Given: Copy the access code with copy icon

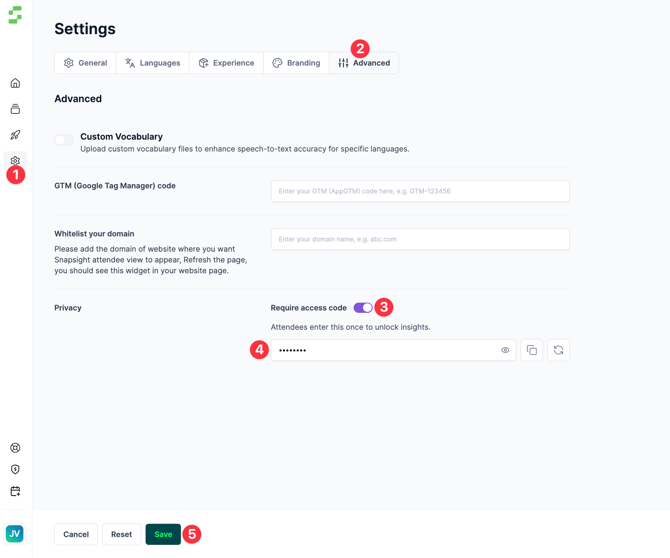Looking at the screenshot, I should click(x=532, y=350).
